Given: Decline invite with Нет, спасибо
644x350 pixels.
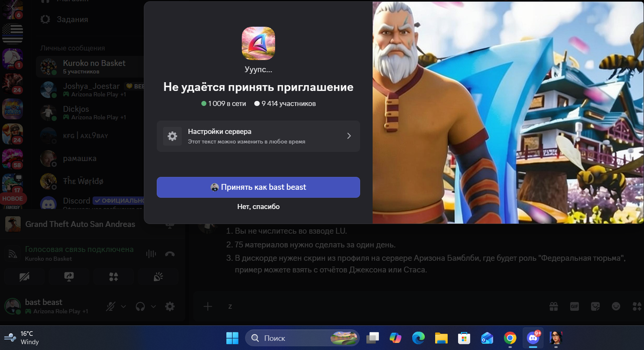Looking at the screenshot, I should 258,206.
